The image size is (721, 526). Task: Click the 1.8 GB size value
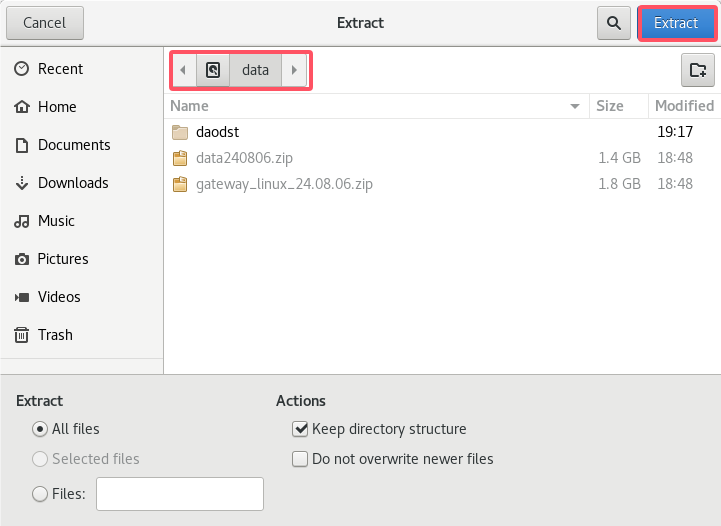(x=619, y=184)
